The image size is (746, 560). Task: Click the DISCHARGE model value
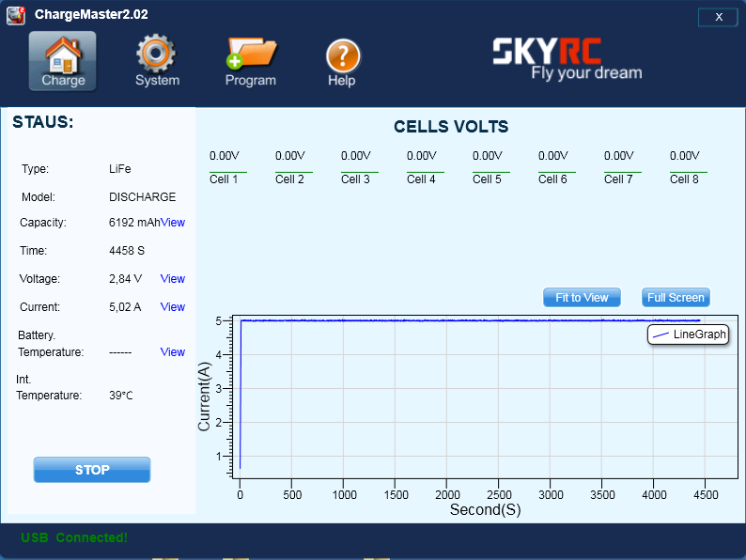click(x=142, y=197)
